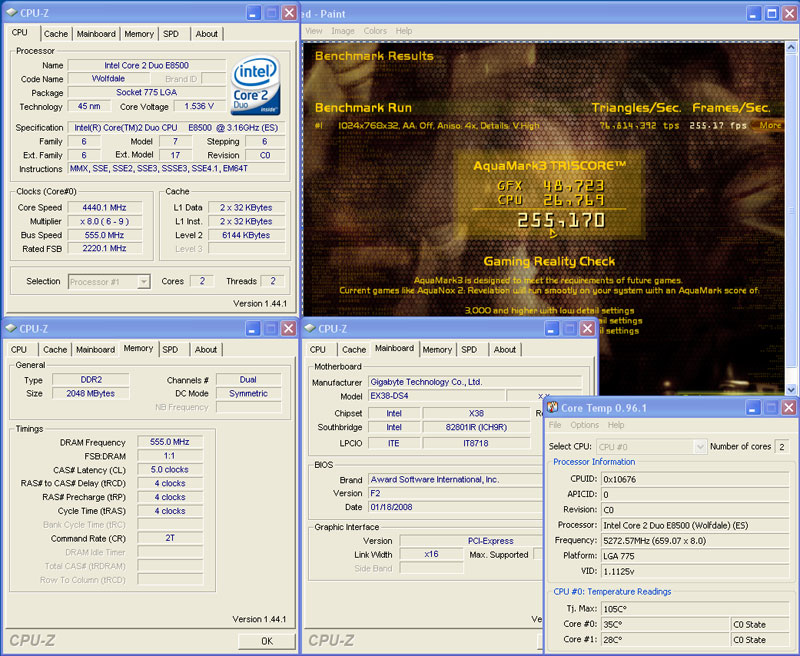Click the CPU-Z title bar icon of the top window
800x656 pixels.
click(12, 13)
